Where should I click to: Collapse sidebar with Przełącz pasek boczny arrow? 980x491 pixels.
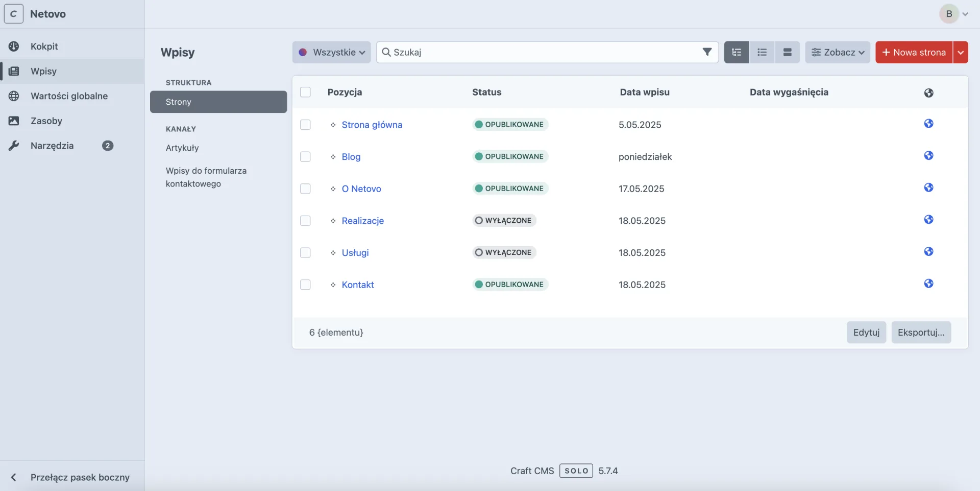pos(14,477)
